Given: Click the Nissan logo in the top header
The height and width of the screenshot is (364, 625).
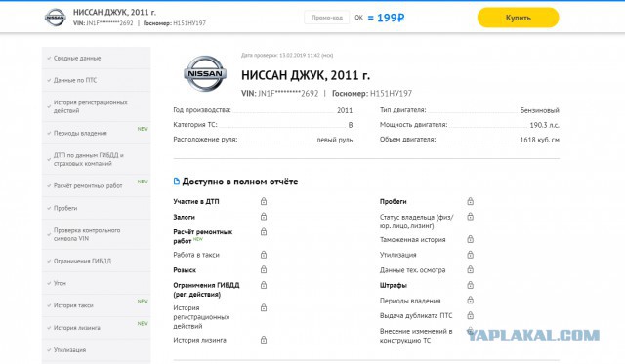Looking at the screenshot, I should coord(56,18).
